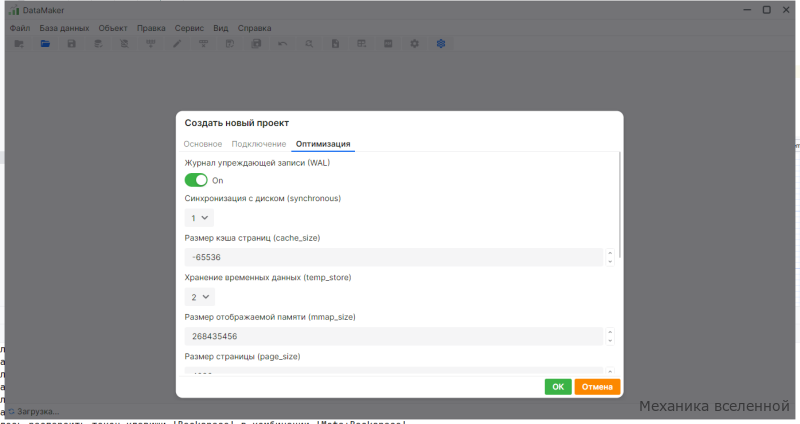Open the synchronous dropdown showing 1
800x424 pixels.
(x=199, y=218)
